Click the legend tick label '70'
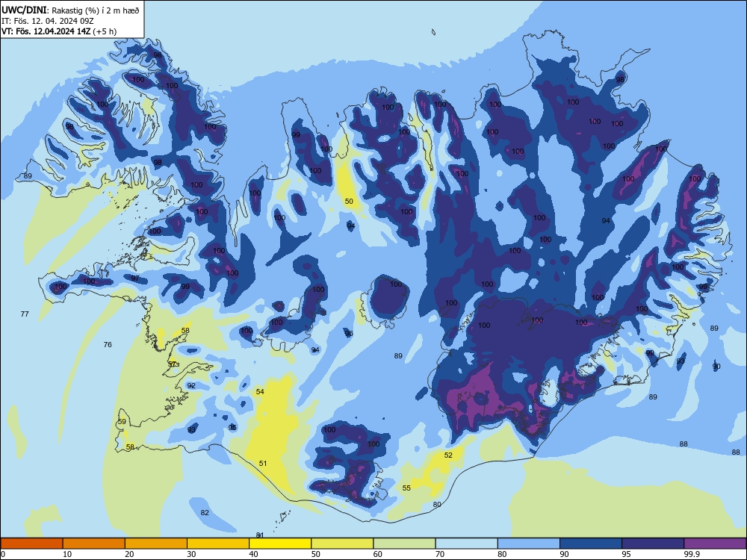 point(440,554)
